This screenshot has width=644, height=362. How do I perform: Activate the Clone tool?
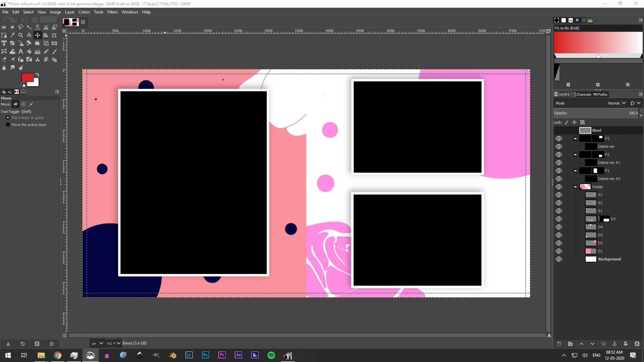pos(38,59)
